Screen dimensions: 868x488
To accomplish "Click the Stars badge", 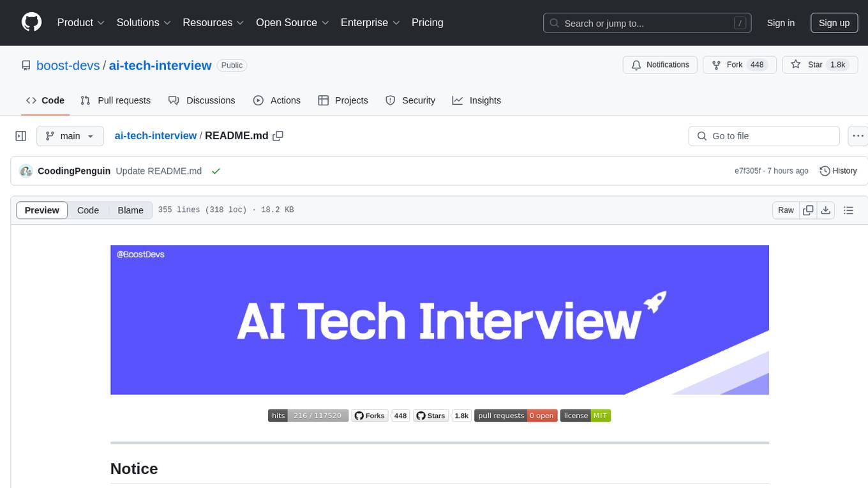I will point(442,416).
